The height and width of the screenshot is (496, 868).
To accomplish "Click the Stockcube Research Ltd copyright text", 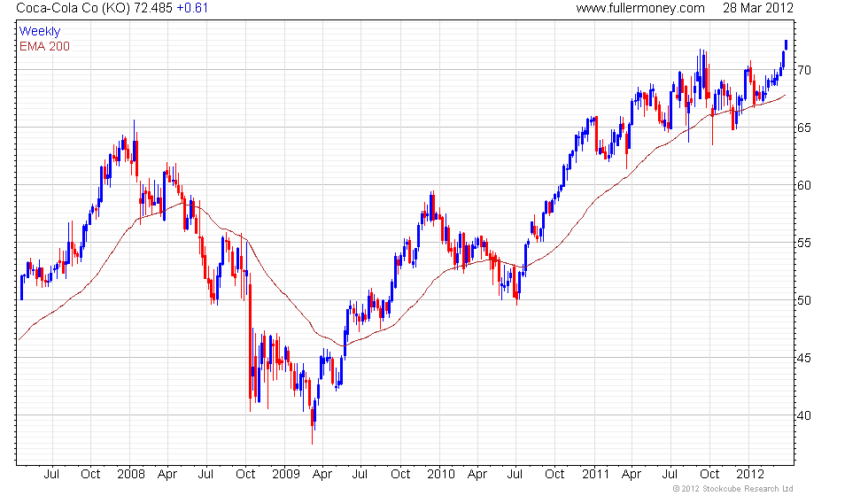I will tap(732, 489).
